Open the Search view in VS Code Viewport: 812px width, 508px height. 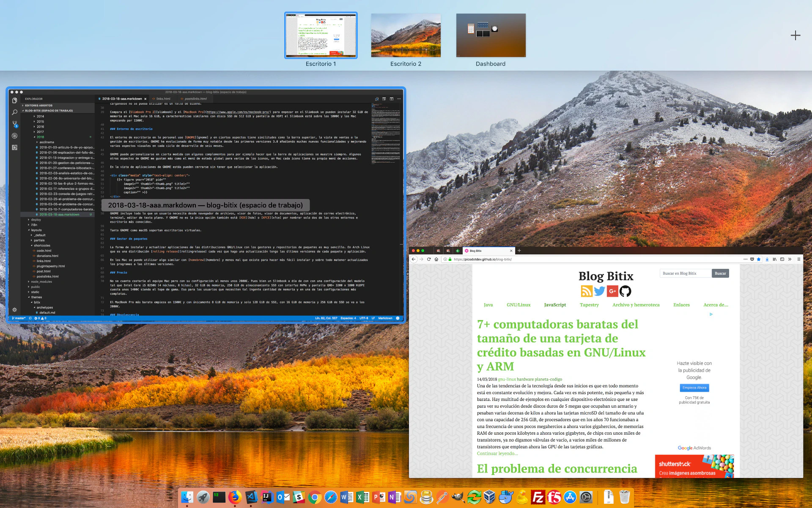(x=14, y=112)
